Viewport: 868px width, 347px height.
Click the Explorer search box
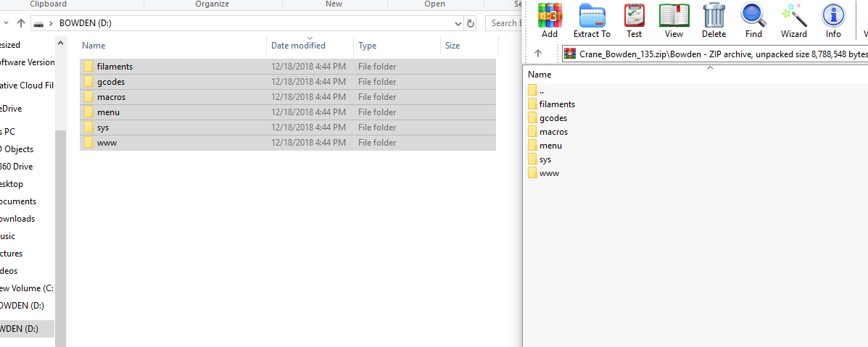coord(504,23)
